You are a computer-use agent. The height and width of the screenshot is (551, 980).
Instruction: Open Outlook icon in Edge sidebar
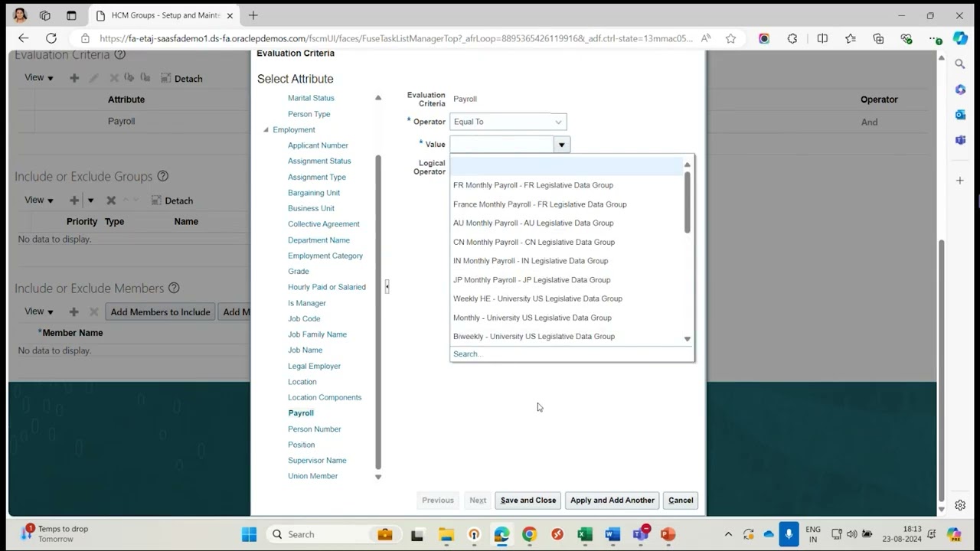click(960, 115)
